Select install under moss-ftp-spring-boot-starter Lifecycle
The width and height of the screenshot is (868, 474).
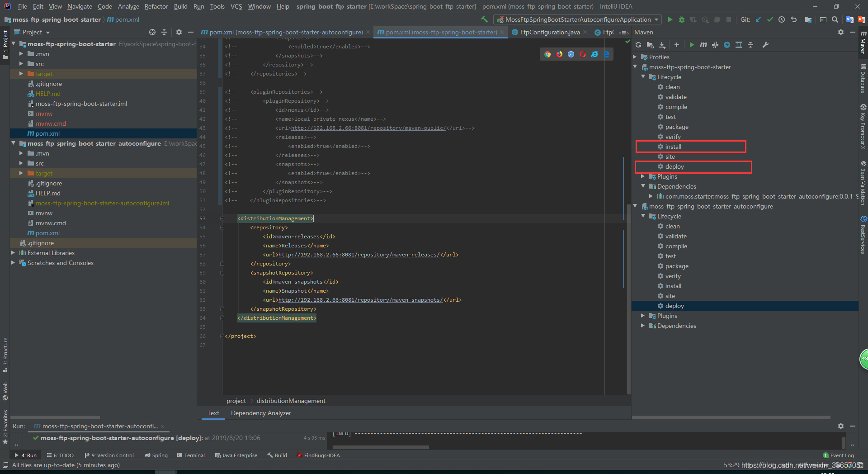673,147
